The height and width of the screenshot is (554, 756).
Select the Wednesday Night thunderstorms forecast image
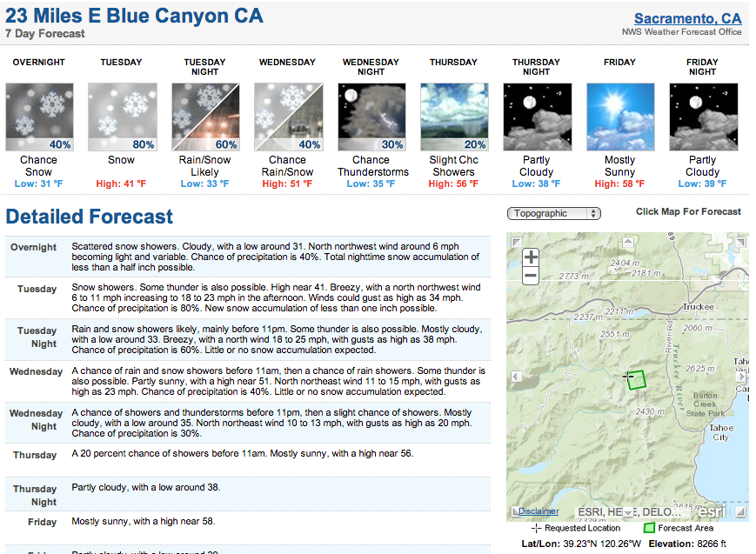(x=371, y=117)
